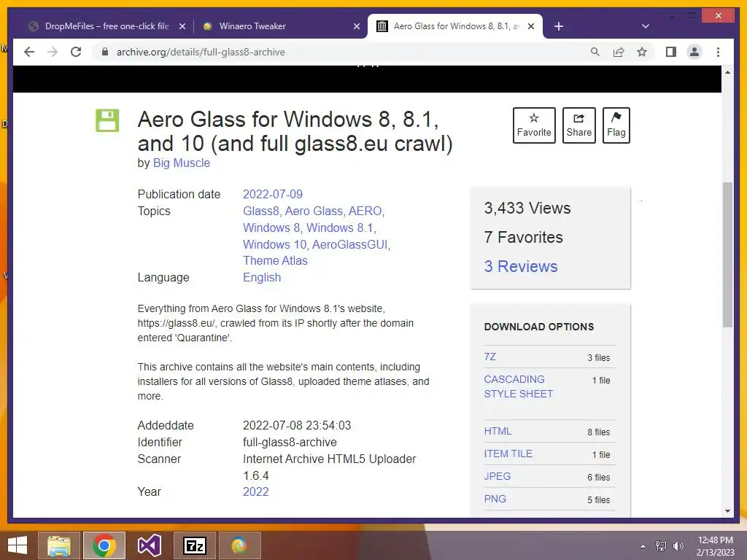Open the Windows 8 topic link
Viewport: 747px width, 560px height.
271,227
